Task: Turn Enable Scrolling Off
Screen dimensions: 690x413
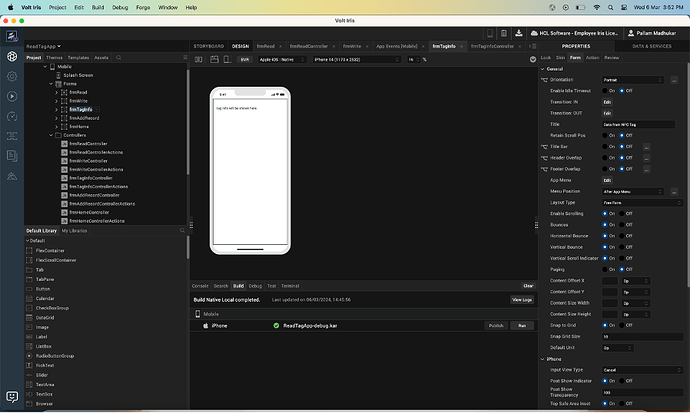Action: pyautogui.click(x=622, y=214)
